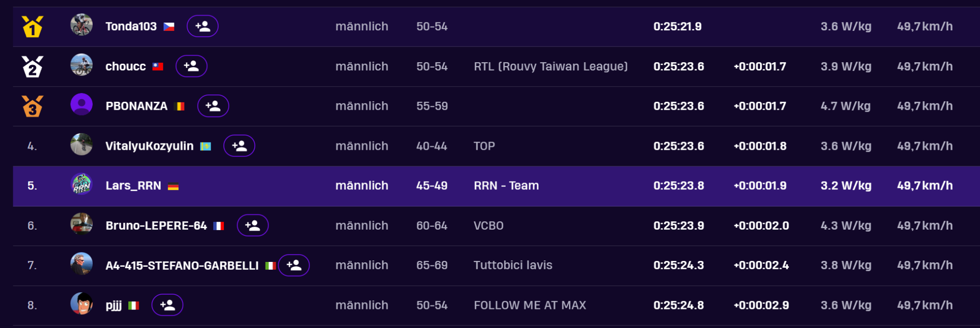Open Tonda103's profile avatar
Viewport: 980px width, 328px height.
81,25
